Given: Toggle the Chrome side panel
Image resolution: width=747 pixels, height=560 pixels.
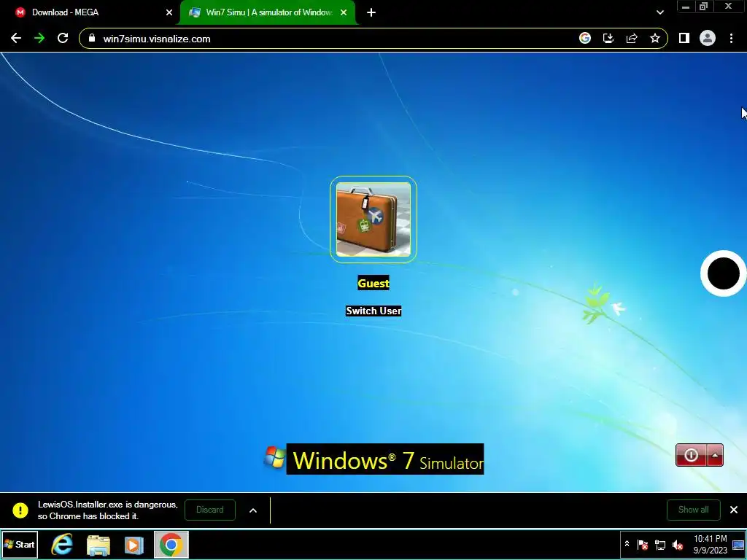Looking at the screenshot, I should (684, 39).
